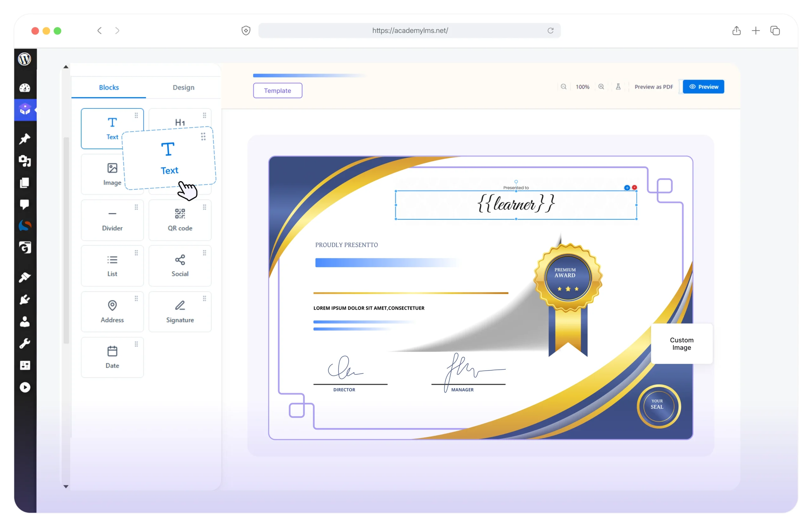
Task: Click the browser share icon
Action: click(737, 30)
